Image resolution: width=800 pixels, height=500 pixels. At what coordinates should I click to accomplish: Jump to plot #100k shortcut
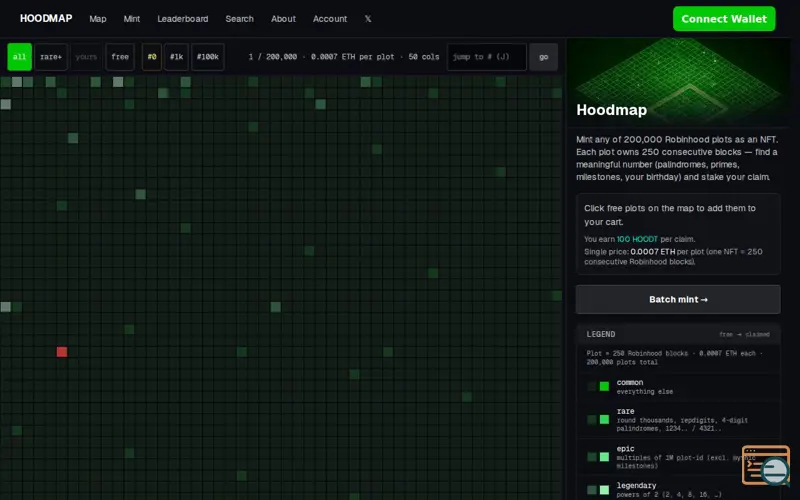point(208,57)
